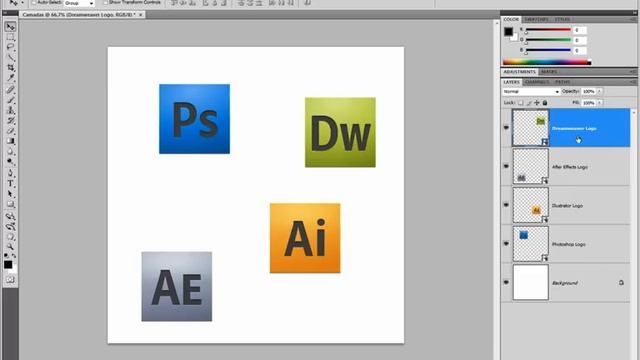Screen dimensions: 640x360
Task: Click the green G channel slider
Action: (x=548, y=40)
